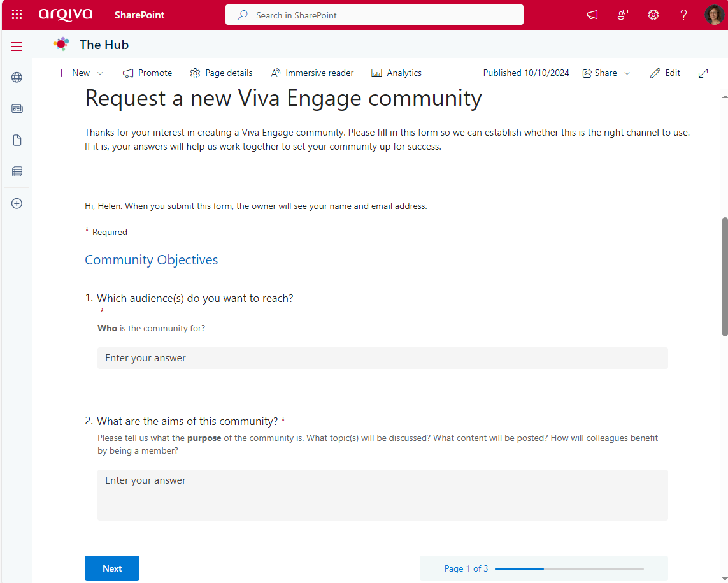Open the Help question mark icon
Image resolution: width=728 pixels, height=583 pixels.
pos(683,15)
